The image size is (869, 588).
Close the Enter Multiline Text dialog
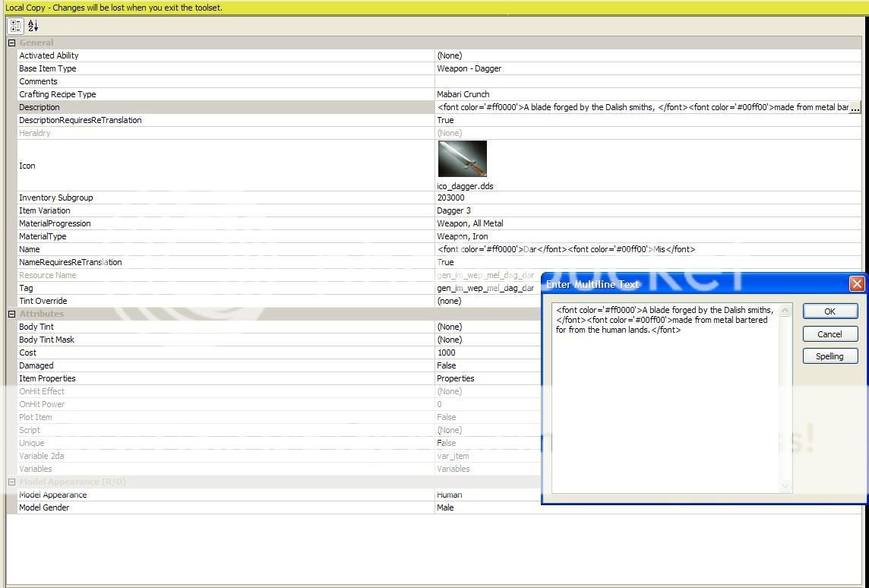[857, 284]
